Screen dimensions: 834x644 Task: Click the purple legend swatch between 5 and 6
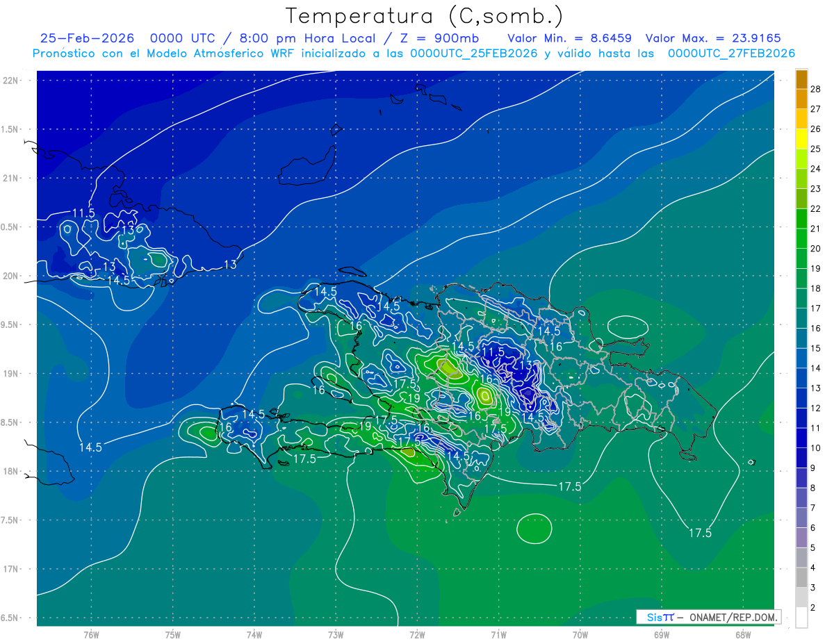(x=801, y=537)
